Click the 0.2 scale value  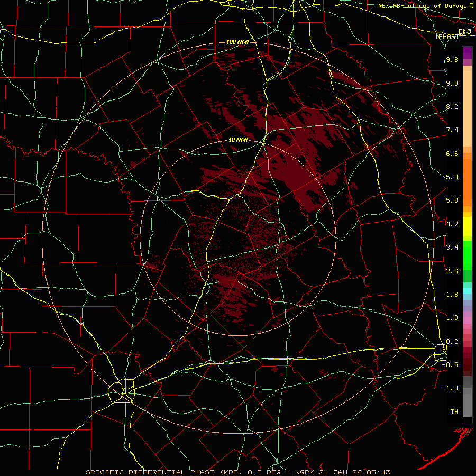[452, 342]
